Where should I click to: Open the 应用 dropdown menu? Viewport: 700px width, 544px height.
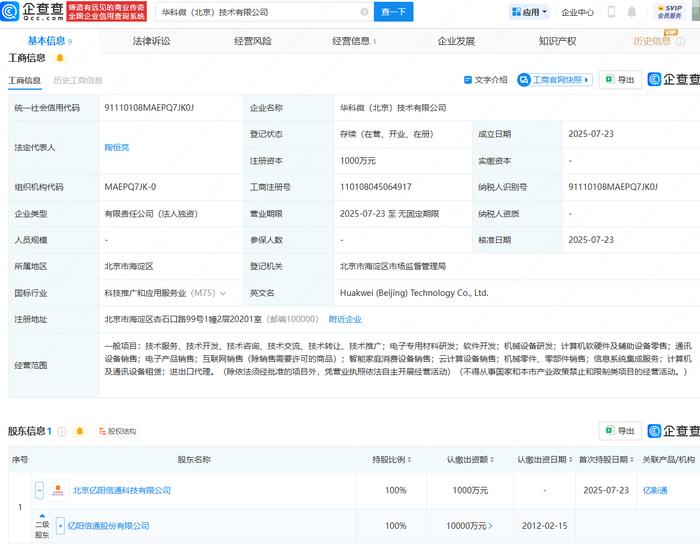[530, 12]
